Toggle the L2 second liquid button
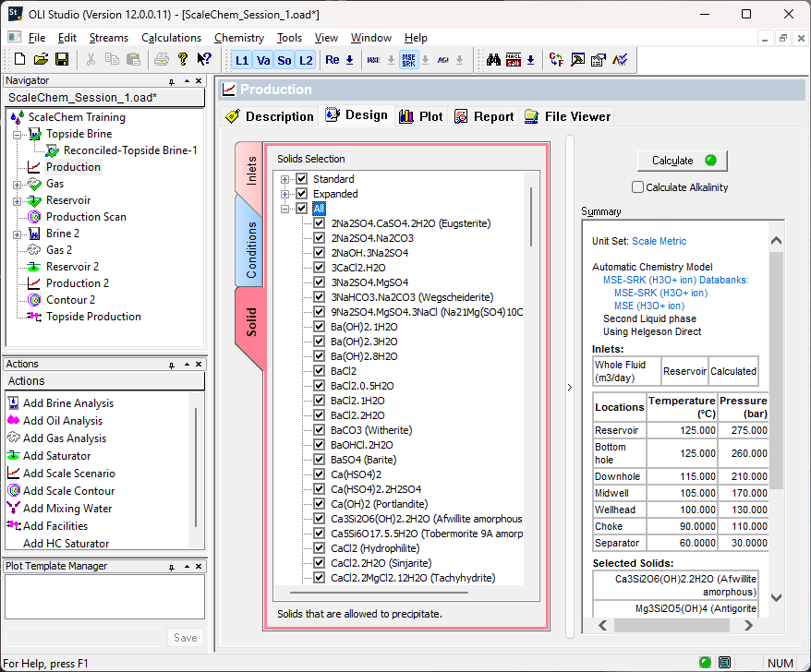 tap(306, 61)
